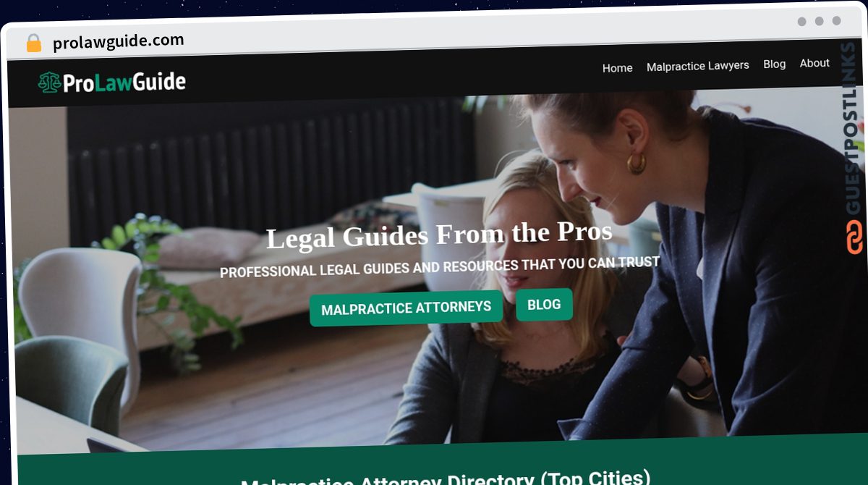
Task: Click the first gray window dot
Action: (x=801, y=22)
